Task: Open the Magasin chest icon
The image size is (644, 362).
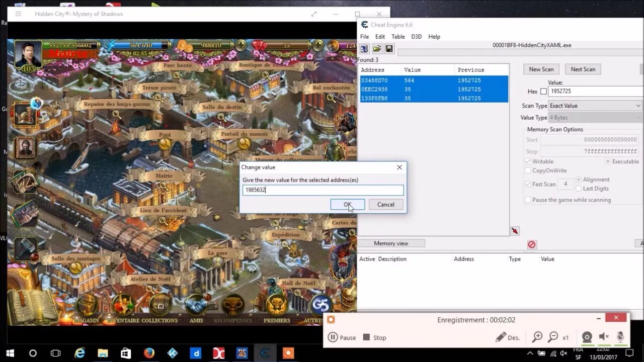Action: pos(87,304)
